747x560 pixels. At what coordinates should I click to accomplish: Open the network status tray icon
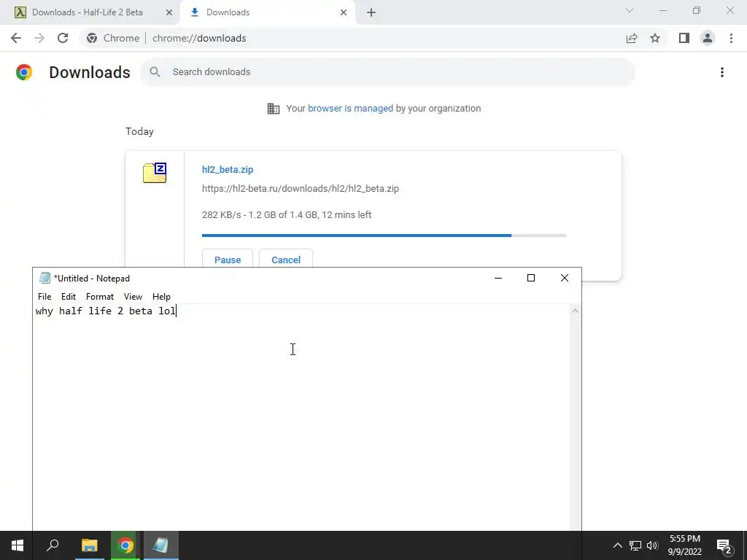click(635, 545)
